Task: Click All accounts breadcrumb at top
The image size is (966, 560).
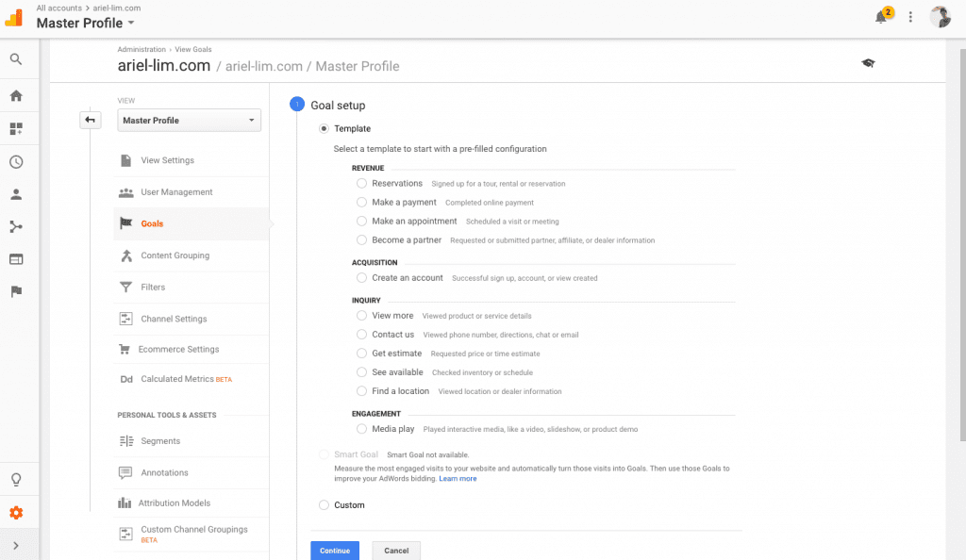Action: point(59,8)
